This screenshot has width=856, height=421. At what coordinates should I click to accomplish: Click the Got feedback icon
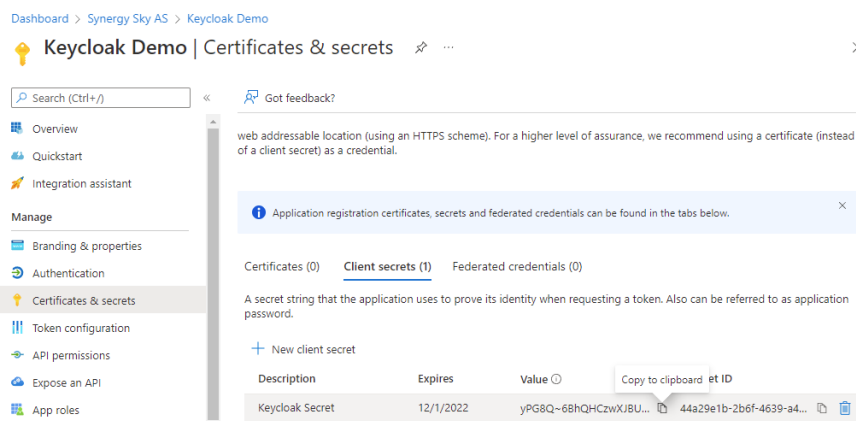tap(251, 98)
